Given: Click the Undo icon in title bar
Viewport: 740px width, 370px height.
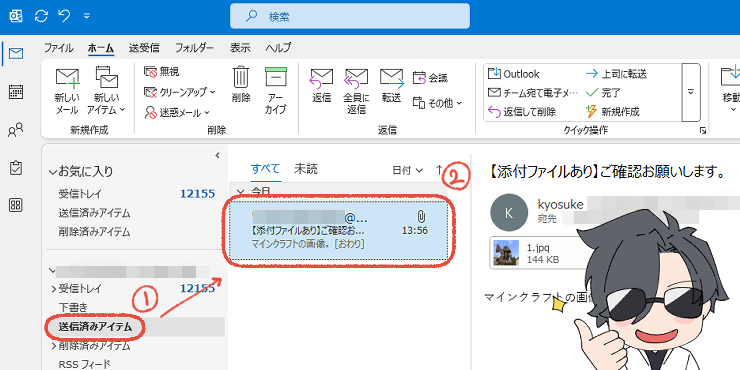Looking at the screenshot, I should [64, 16].
